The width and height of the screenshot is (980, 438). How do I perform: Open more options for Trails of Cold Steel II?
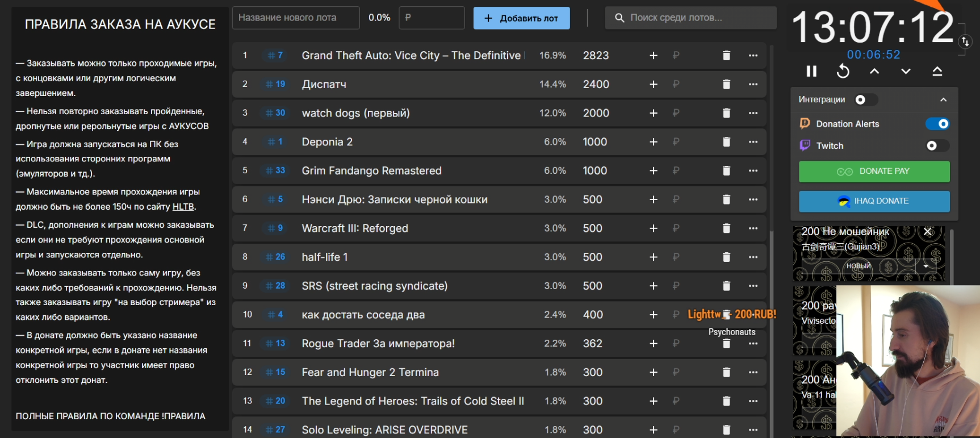tap(753, 401)
